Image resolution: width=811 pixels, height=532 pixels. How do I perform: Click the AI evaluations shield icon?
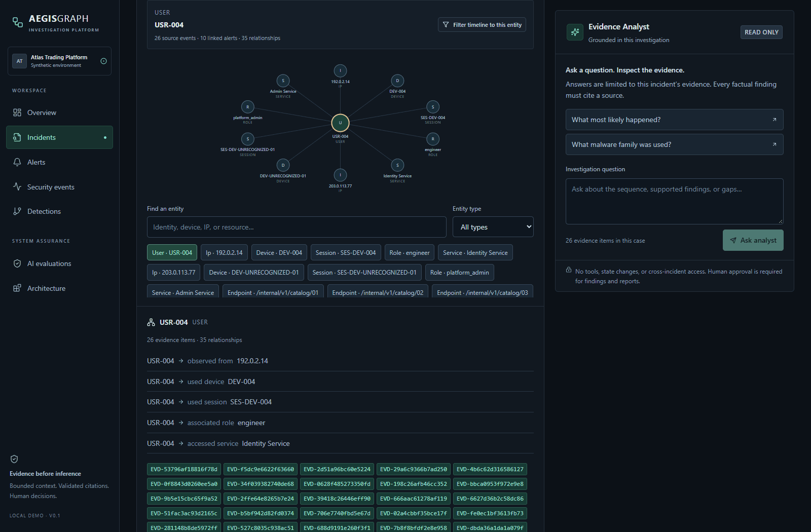point(17,263)
